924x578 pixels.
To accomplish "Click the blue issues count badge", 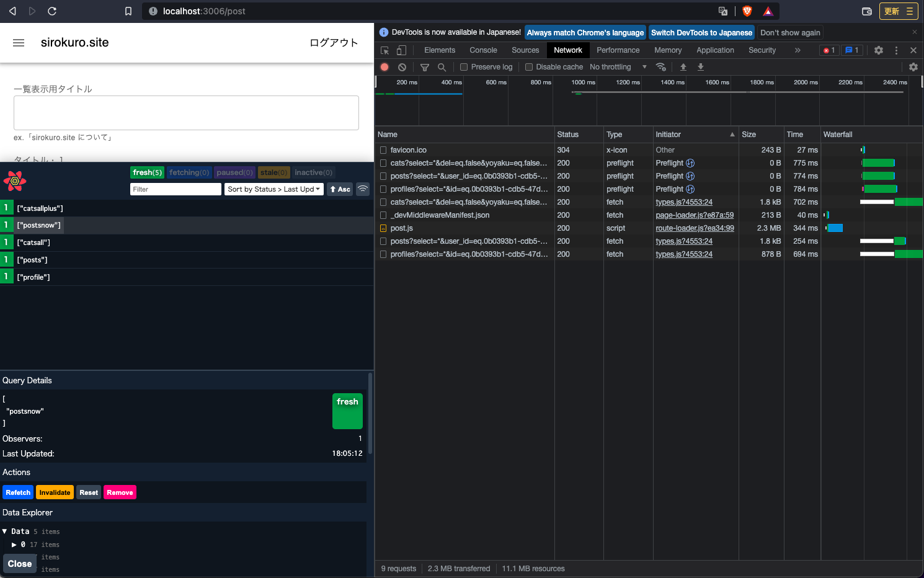I will [x=852, y=50].
